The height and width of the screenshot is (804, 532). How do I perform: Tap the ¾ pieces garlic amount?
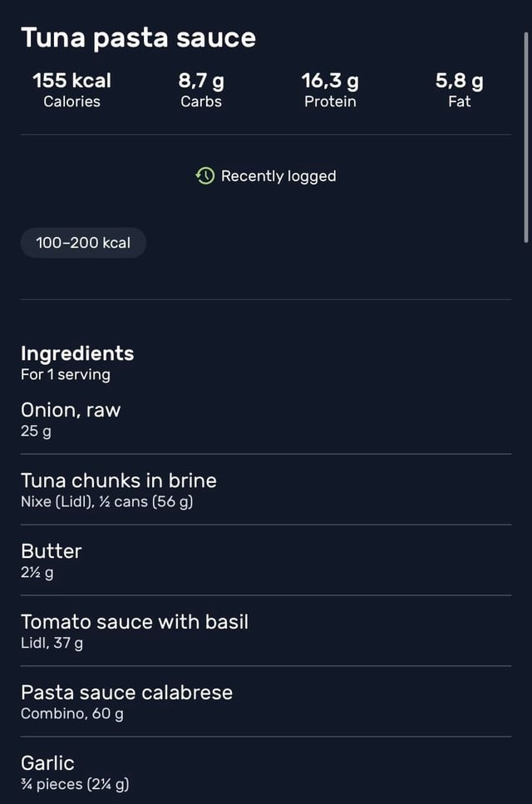point(75,783)
